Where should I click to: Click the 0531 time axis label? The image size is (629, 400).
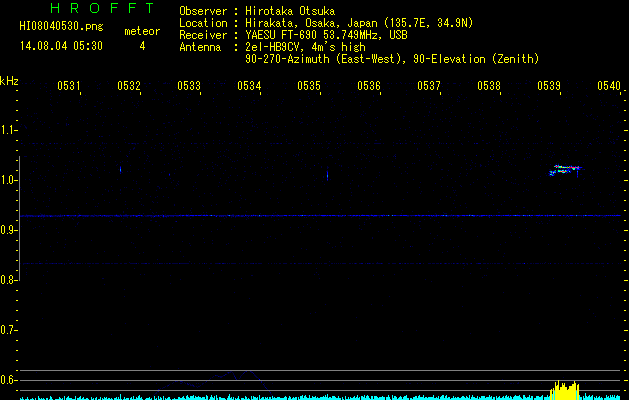pos(69,85)
